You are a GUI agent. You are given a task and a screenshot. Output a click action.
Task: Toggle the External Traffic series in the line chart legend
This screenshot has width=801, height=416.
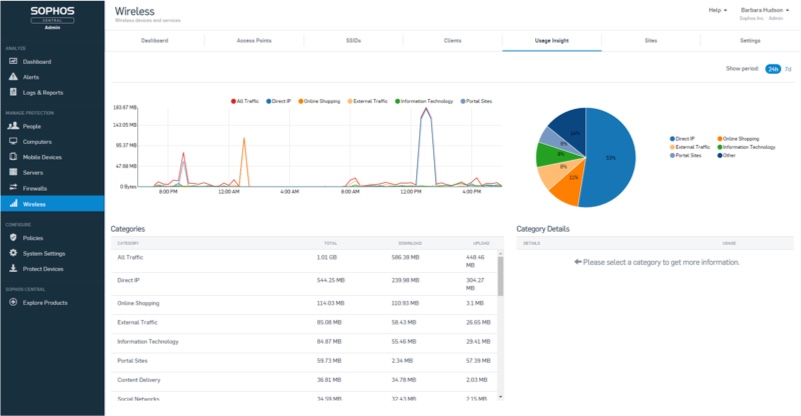367,101
